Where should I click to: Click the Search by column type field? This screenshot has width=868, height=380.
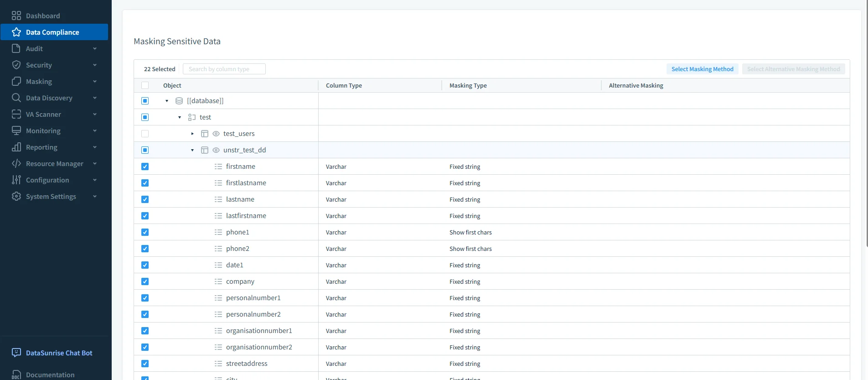(x=224, y=69)
